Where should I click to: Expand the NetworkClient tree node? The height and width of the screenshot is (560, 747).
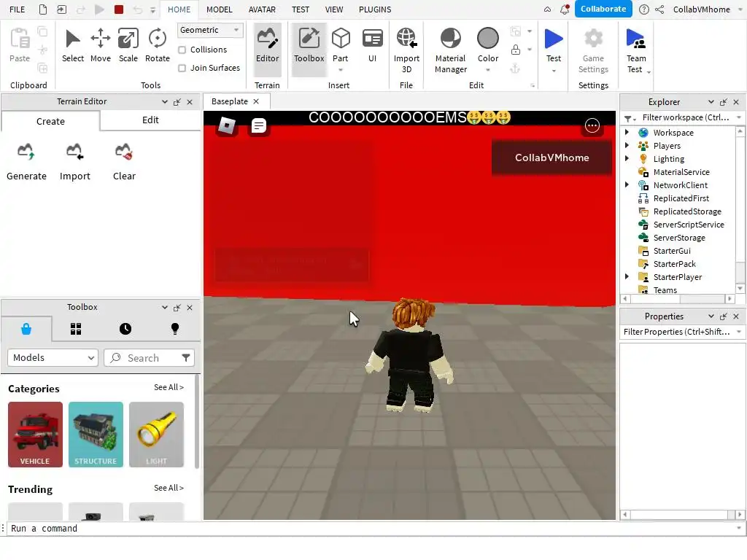[x=627, y=184]
